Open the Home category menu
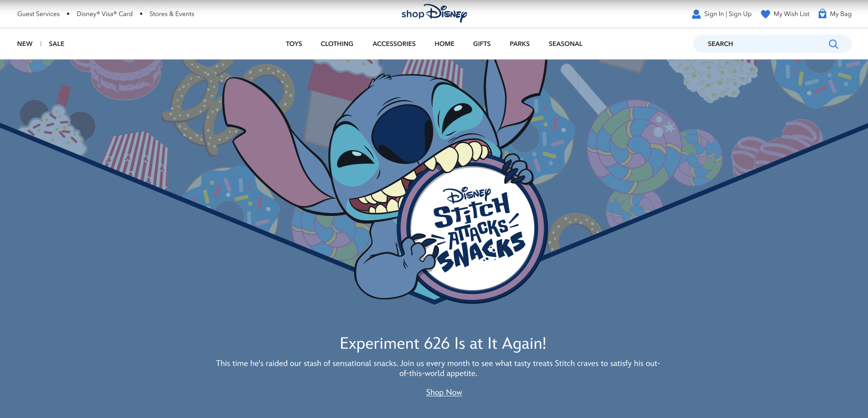This screenshot has height=418, width=868. click(x=444, y=44)
